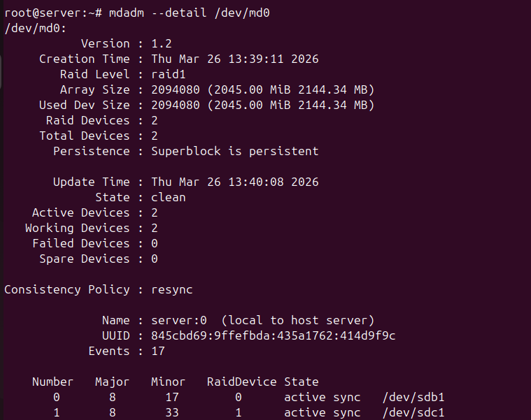Click the Used Dev Size value
Screen dimensions: 531x420
tap(262, 106)
